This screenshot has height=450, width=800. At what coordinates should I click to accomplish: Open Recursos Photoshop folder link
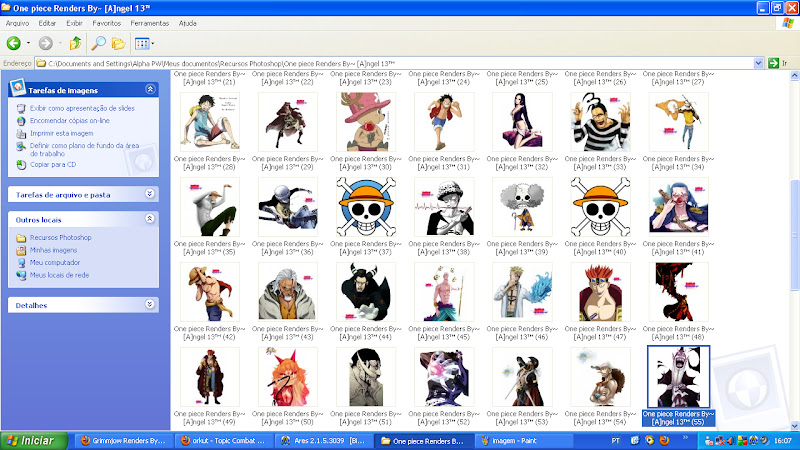coord(60,237)
